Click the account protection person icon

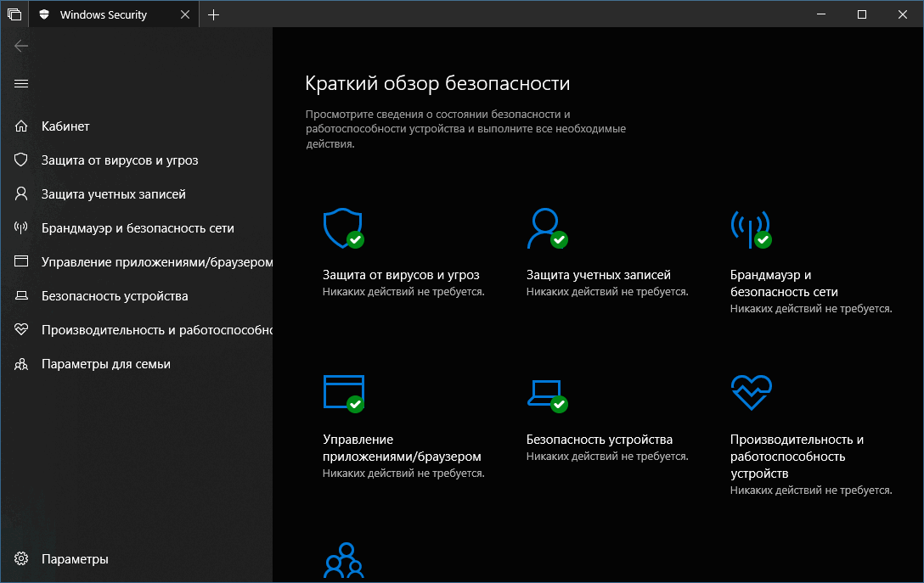point(548,227)
